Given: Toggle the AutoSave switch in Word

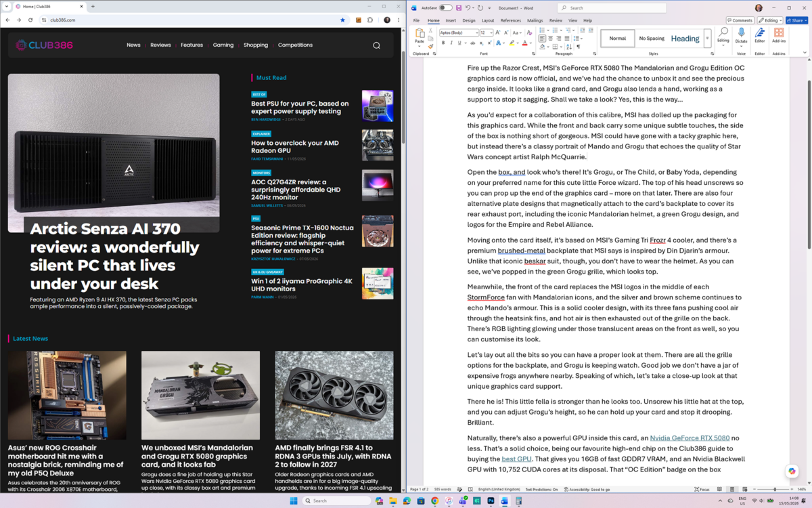Looking at the screenshot, I should point(445,8).
